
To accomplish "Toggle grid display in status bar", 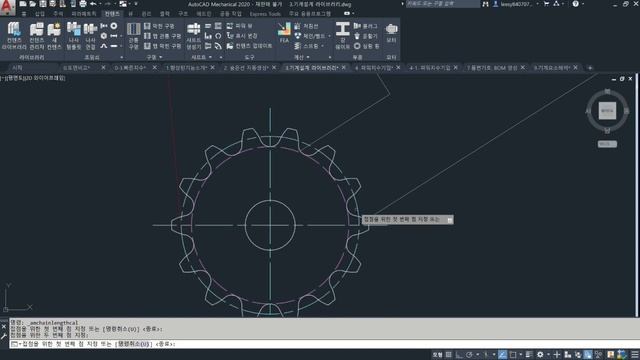I will pos(449,355).
